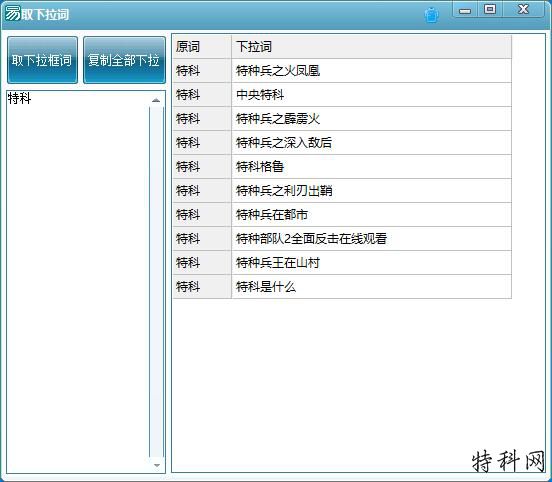Minimize the 取下拉词 window
This screenshot has height=482, width=552.
point(465,10)
